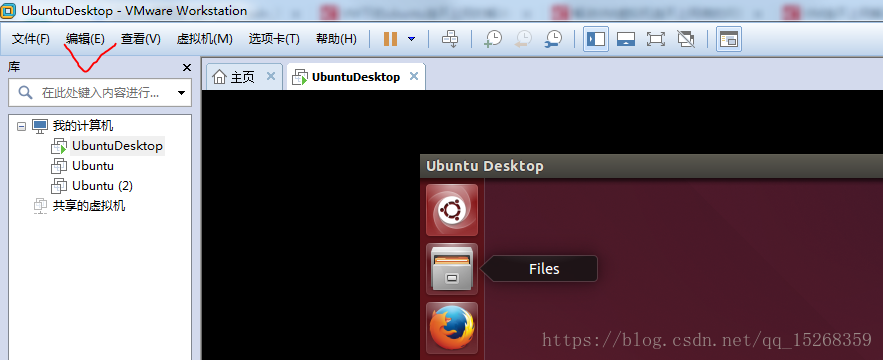
Task: Select Ubuntu (2) in the library tree
Action: (102, 185)
